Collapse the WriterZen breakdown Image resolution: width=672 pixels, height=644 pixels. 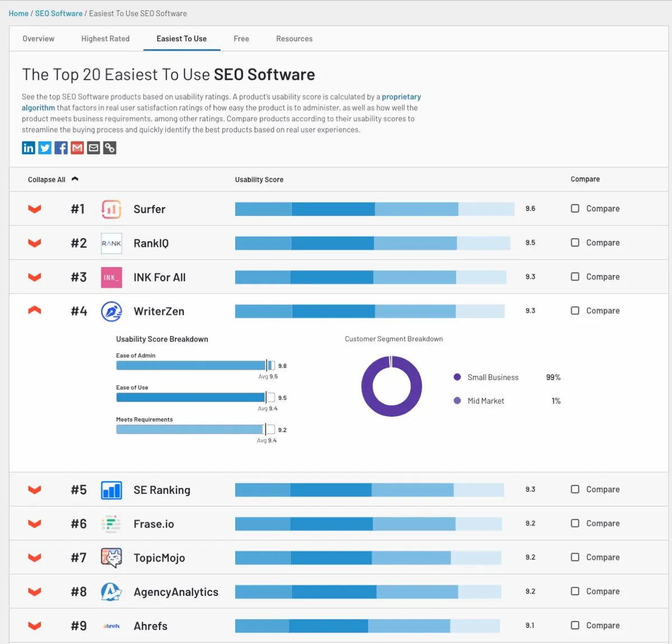tap(35, 310)
